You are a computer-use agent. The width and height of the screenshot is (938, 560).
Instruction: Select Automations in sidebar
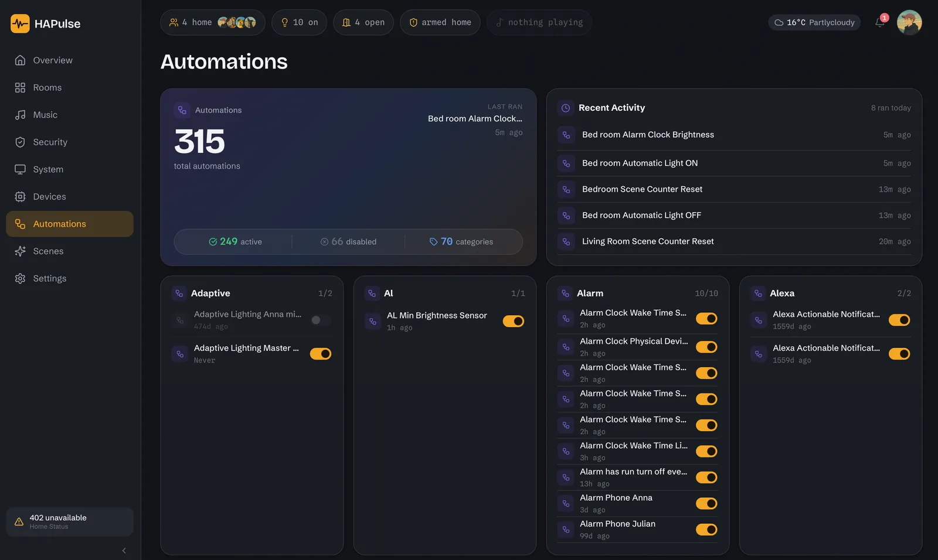70,224
